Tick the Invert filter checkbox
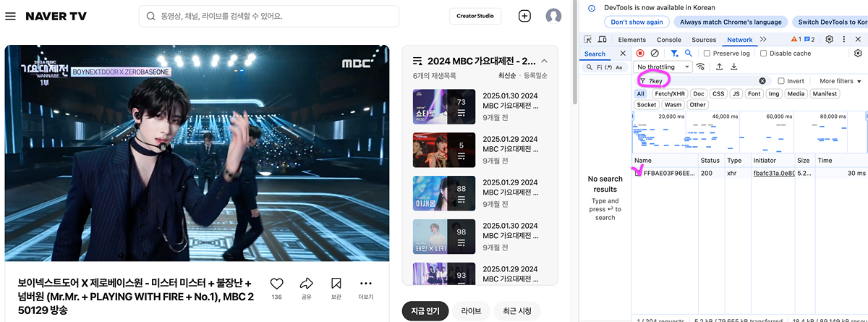 (781, 81)
